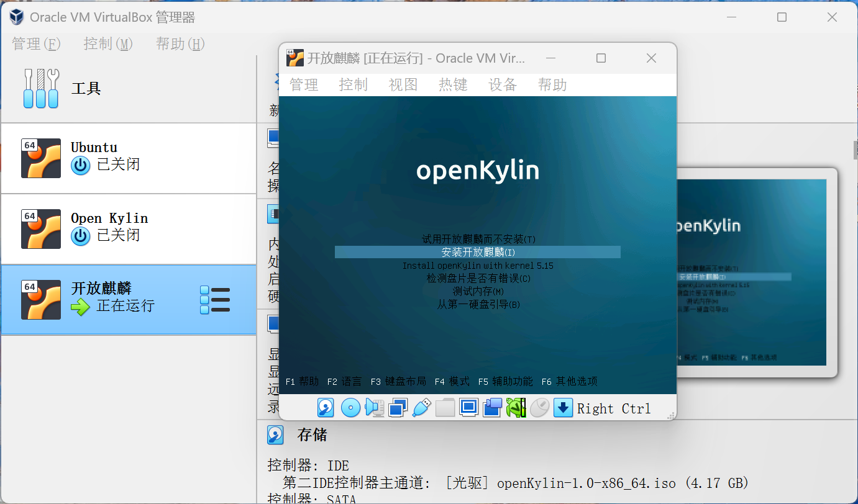The width and height of the screenshot is (858, 504).
Task: Open the 视图 menu in the VM window
Action: [403, 84]
